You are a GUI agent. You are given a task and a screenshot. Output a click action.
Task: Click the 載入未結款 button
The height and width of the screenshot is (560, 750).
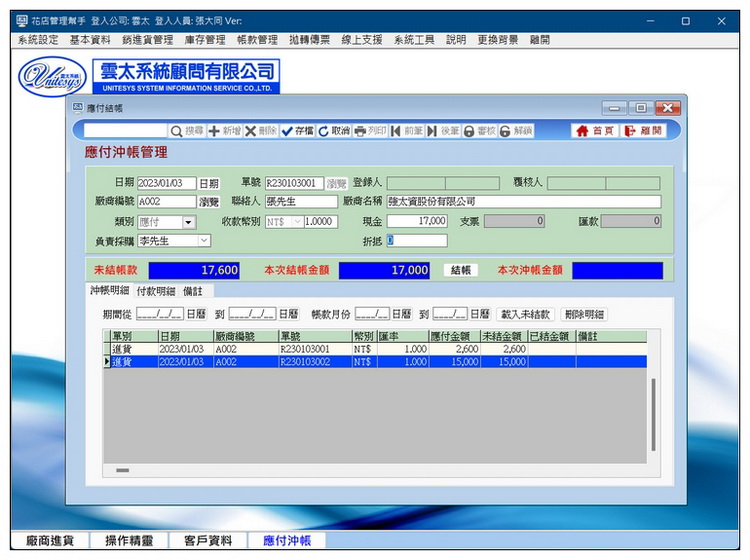click(526, 314)
